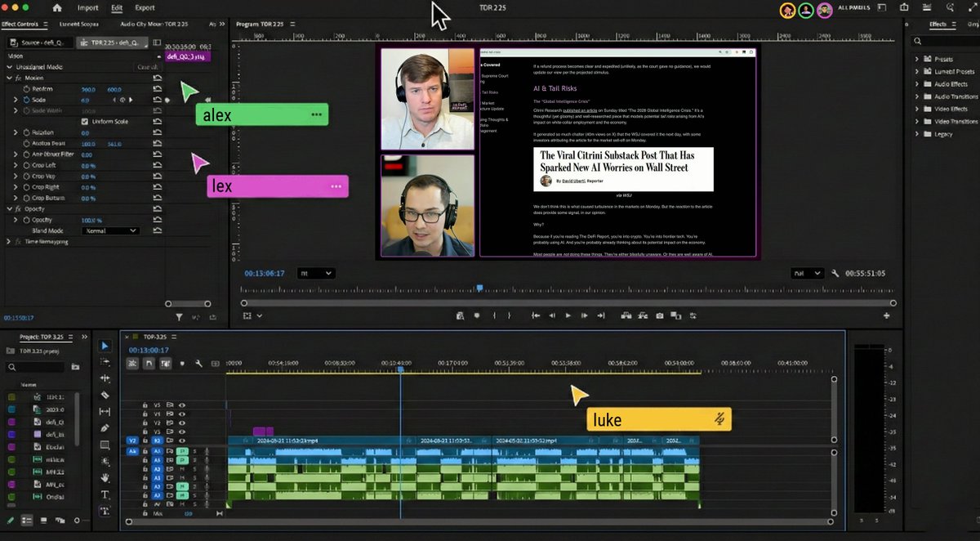Select the Hand tool
980x541 pixels.
point(105,477)
